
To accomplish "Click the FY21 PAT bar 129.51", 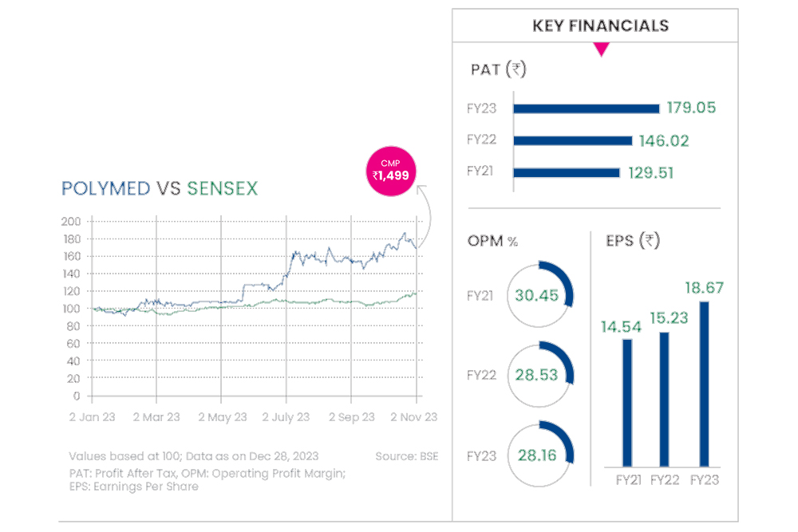I will pyautogui.click(x=567, y=171).
